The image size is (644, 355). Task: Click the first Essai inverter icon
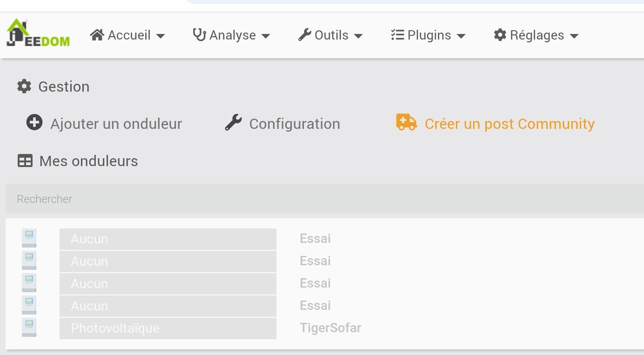tap(29, 238)
